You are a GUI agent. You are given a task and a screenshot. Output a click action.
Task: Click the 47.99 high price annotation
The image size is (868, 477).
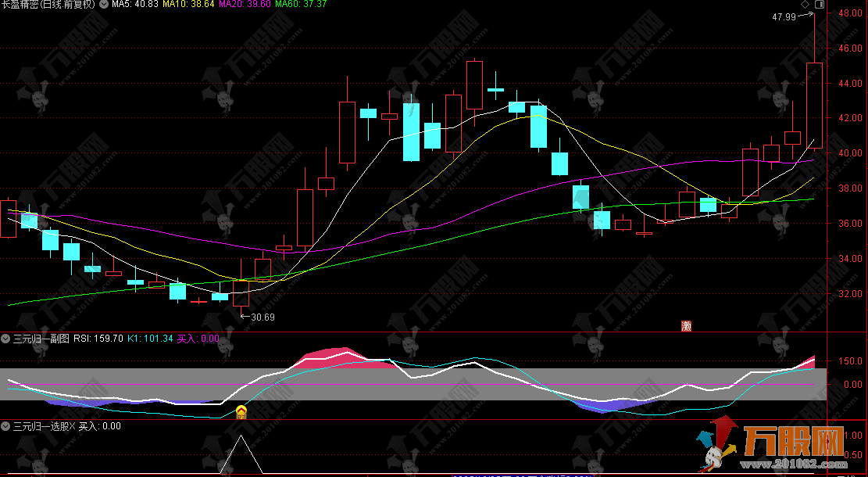784,16
